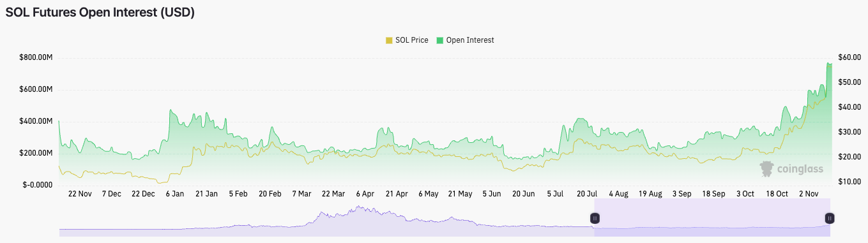The height and width of the screenshot is (243, 868).
Task: Click the $800.00M left axis label
Action: click(36, 58)
